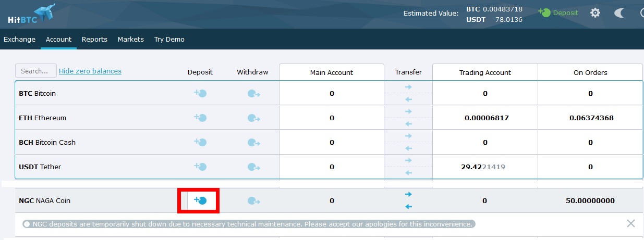Go to the Reports tab
The image size is (644, 240).
(94, 39)
